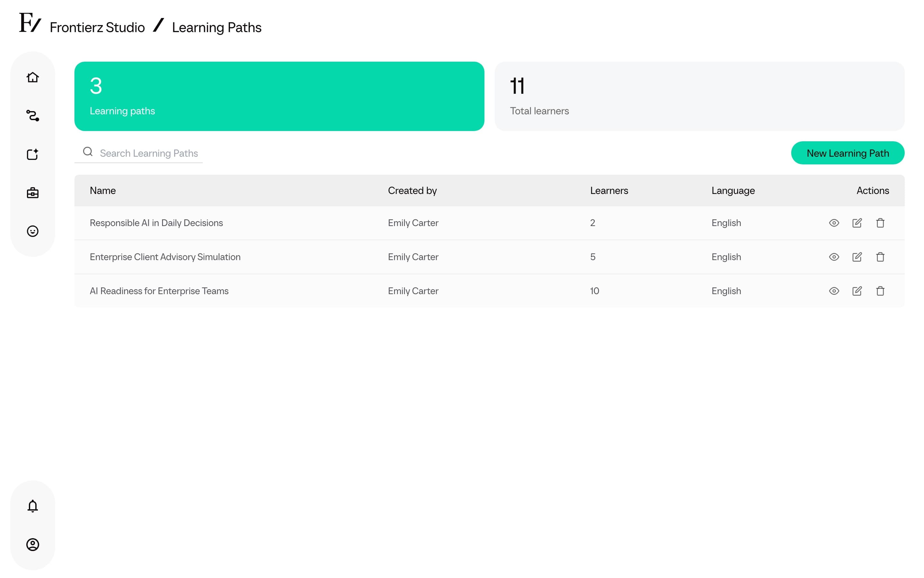Click English in AI Readiness row
The width and height of the screenshot is (924, 578).
[x=726, y=291]
